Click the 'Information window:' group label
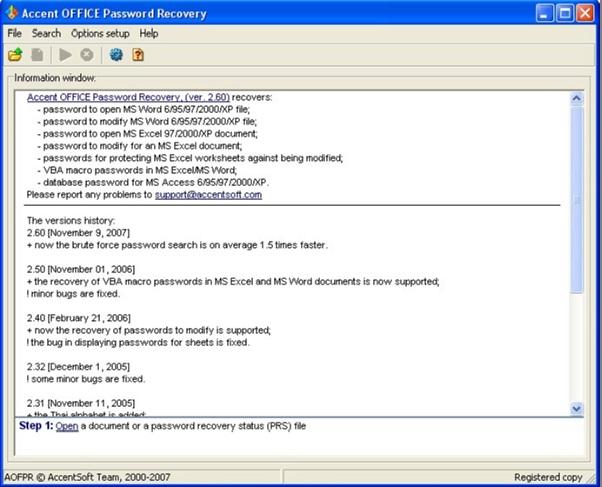602x487 pixels. click(x=55, y=78)
